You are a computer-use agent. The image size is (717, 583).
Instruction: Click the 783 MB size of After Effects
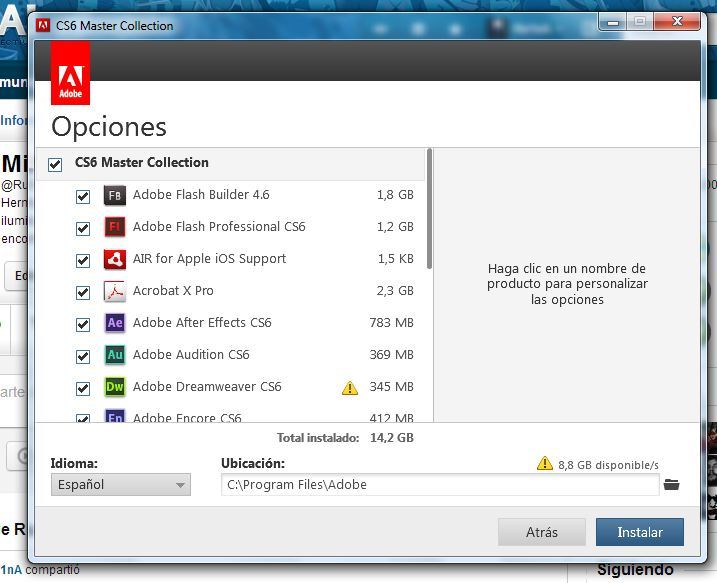coord(391,323)
